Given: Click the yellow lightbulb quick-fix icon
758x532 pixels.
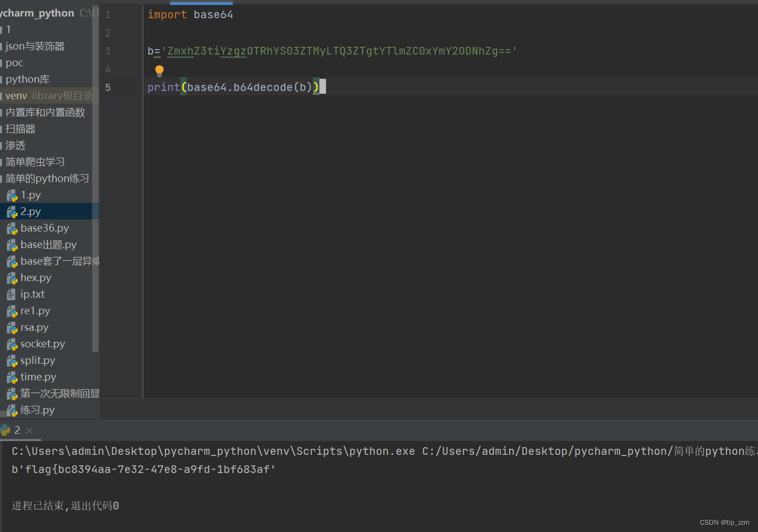Looking at the screenshot, I should click(x=159, y=71).
